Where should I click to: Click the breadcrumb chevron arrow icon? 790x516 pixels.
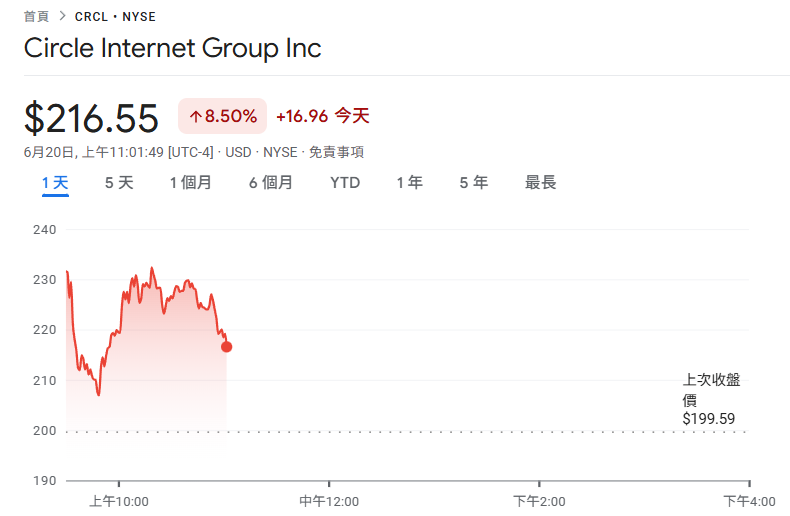pyautogui.click(x=62, y=16)
